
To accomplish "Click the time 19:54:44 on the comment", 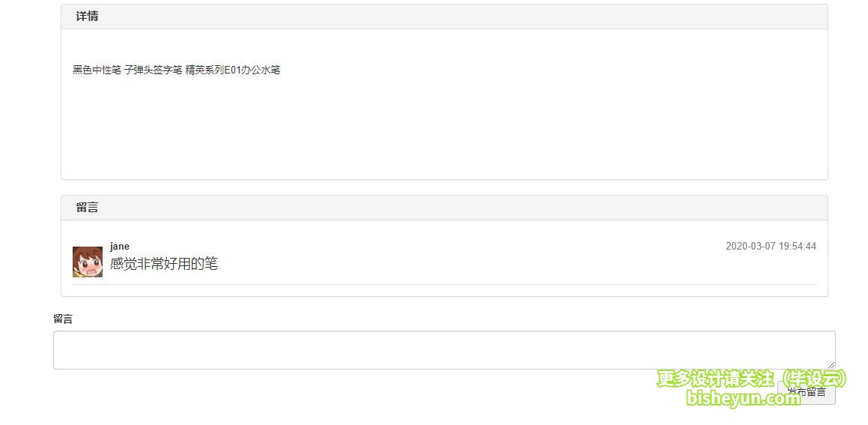I will [x=798, y=247].
